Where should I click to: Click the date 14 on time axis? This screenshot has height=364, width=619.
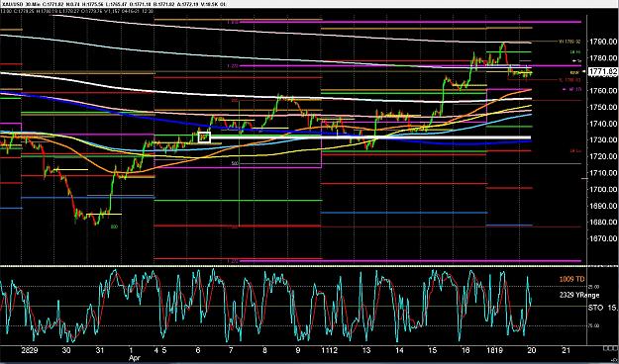coord(400,350)
